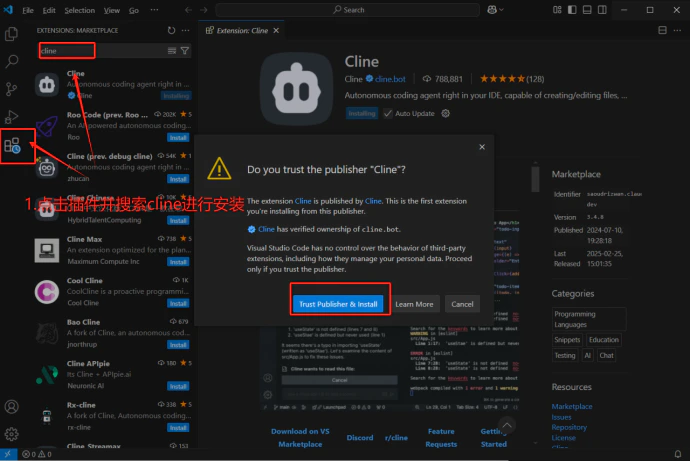This screenshot has width=690, height=462.
Task: Click Trust Publisher & Install button
Action: pos(338,304)
